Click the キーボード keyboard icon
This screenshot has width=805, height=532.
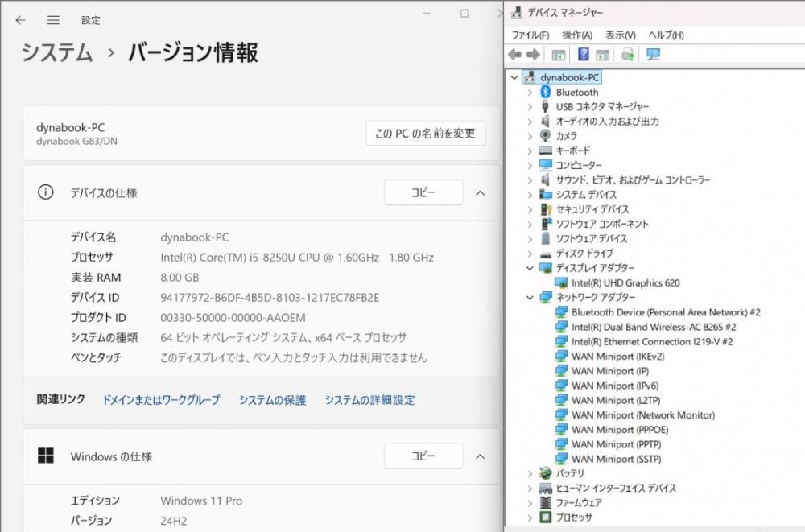tap(545, 151)
